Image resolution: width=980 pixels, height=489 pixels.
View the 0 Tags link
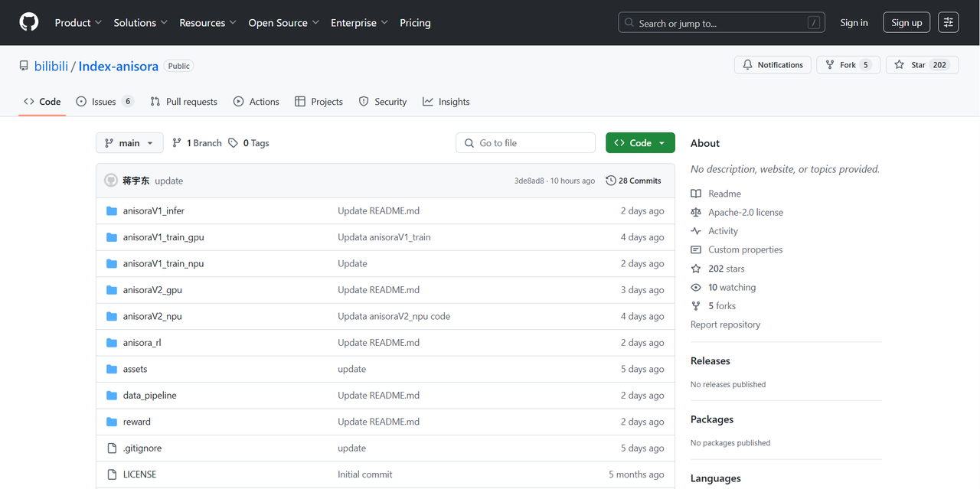(x=249, y=143)
